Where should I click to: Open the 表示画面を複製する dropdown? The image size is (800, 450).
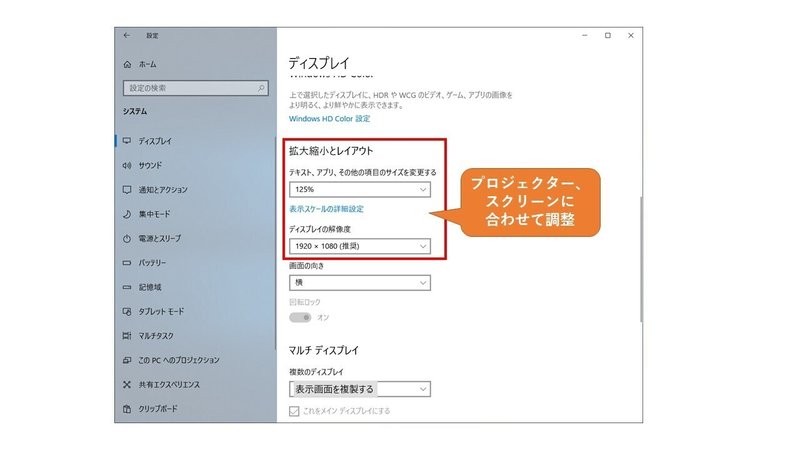pyautogui.click(x=360, y=389)
